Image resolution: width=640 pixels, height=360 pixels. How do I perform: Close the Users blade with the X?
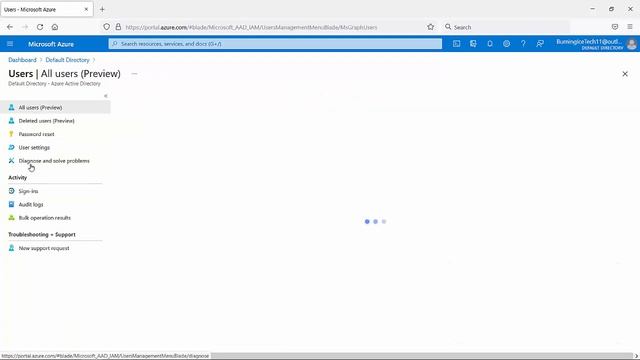coord(625,74)
